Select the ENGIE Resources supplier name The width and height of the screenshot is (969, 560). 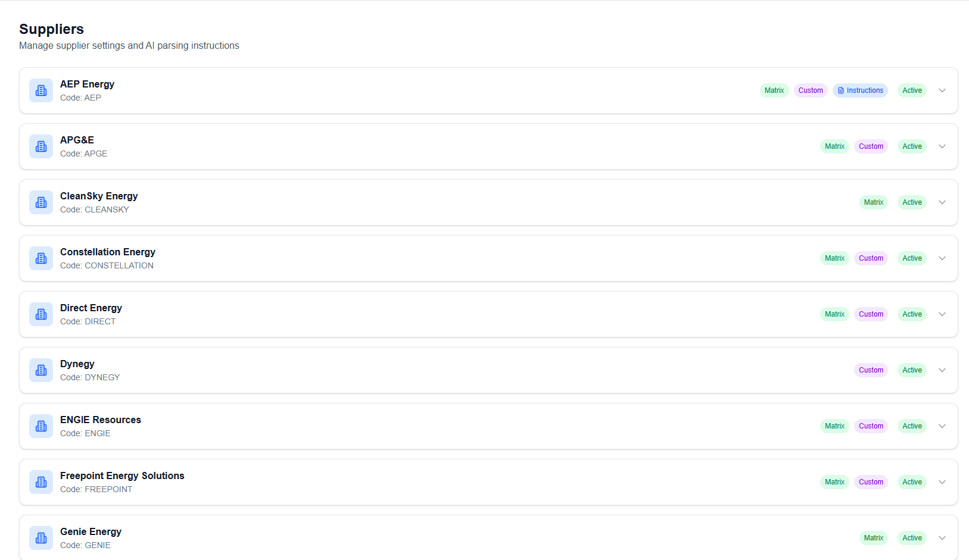tap(101, 420)
